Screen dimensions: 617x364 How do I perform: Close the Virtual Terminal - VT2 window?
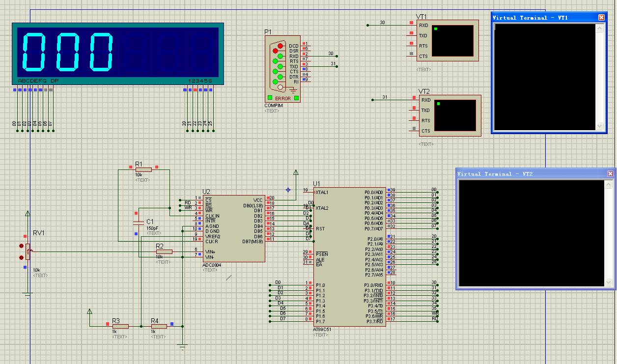click(610, 173)
